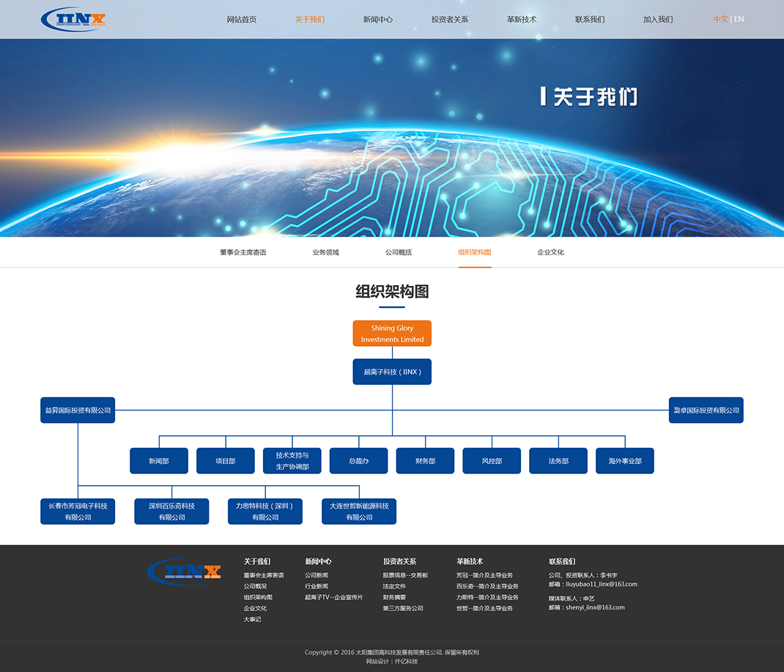
Task: Select the 财务部 department box
Action: coord(425,461)
